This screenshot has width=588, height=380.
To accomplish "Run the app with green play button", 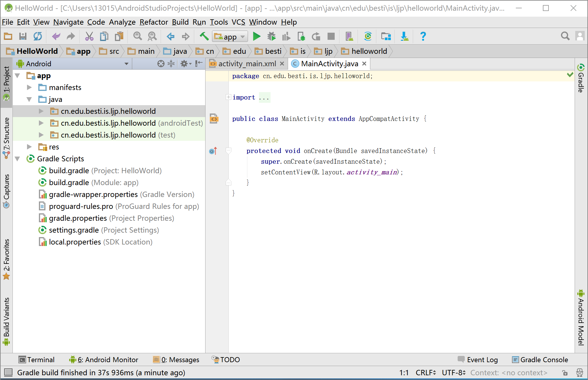I will 257,37.
